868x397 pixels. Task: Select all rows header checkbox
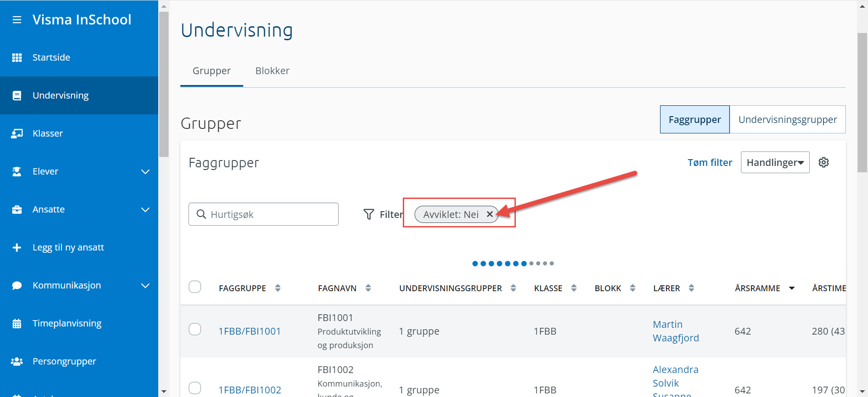pyautogui.click(x=195, y=287)
